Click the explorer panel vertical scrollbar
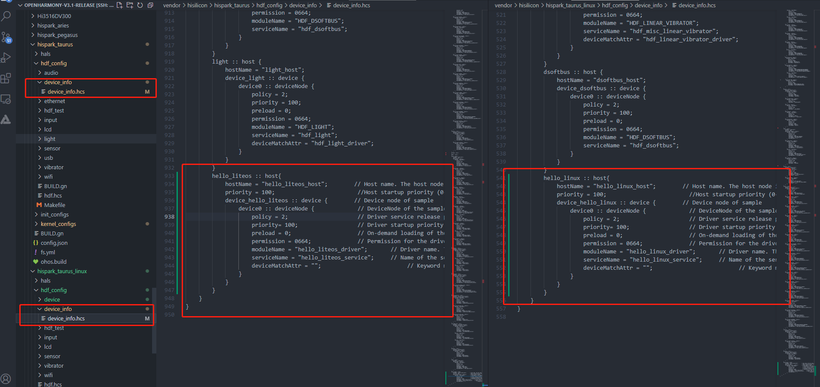This screenshot has width=820, height=387. 154,320
